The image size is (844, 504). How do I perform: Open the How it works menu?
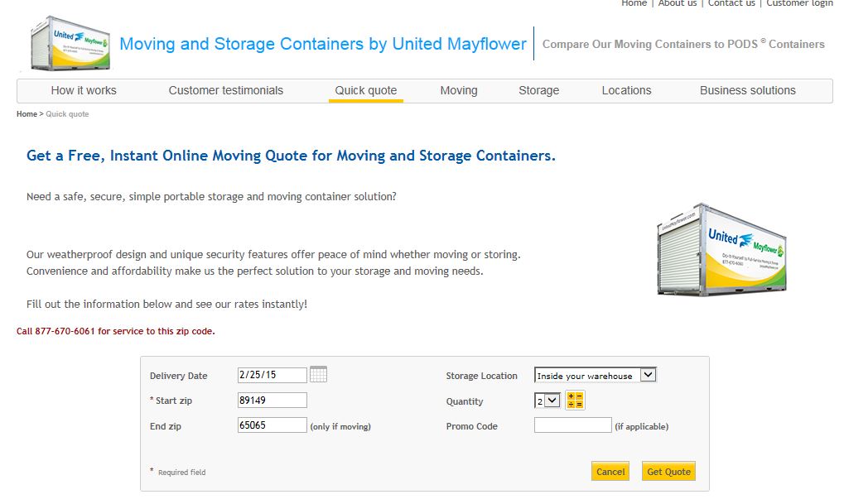coord(84,90)
